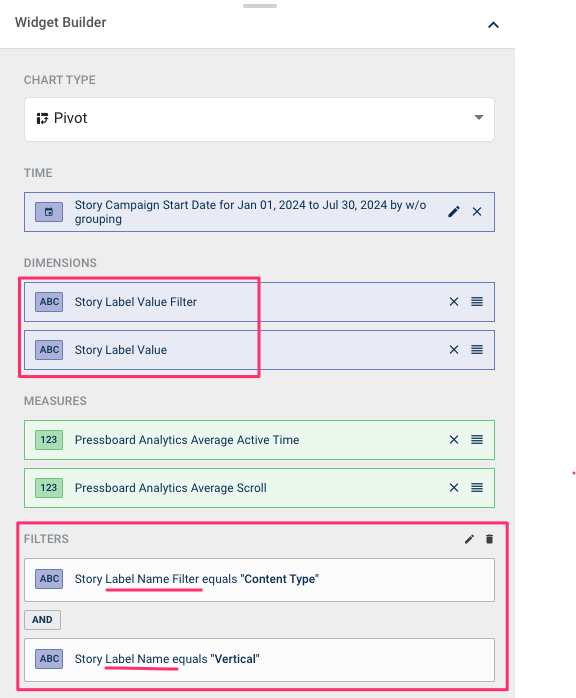Click Pressboard Analytics Average Scroll text
The image size is (576, 698).
170,488
